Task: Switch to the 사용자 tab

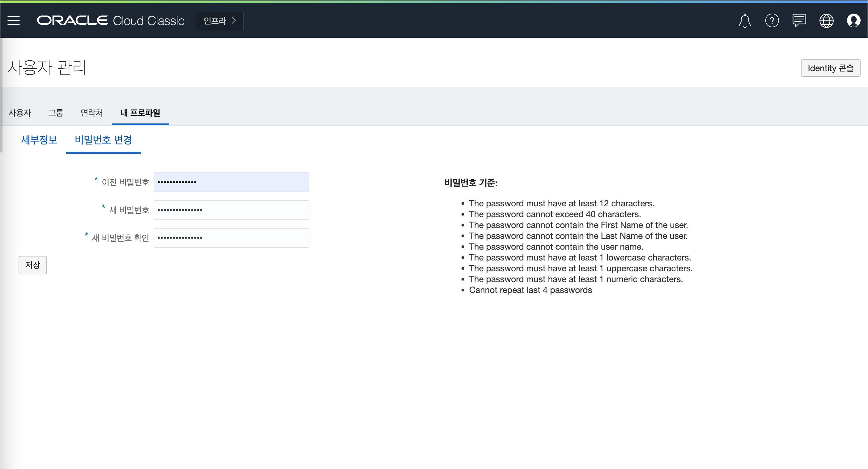Action: (20, 113)
